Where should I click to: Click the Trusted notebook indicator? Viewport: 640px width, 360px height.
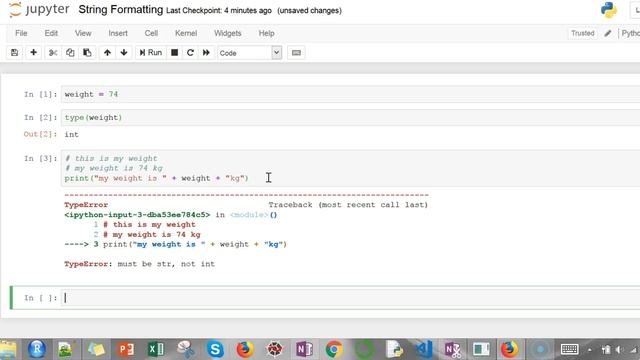582,33
